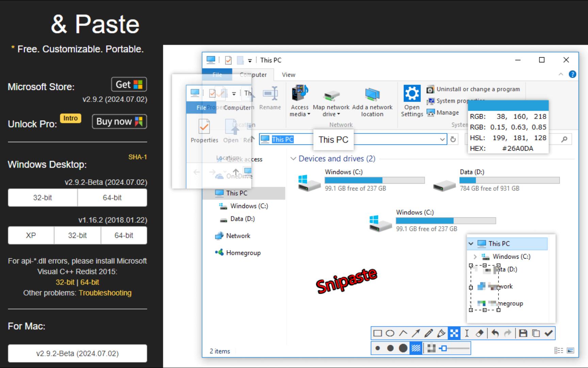Toggle the hatched blur mode button

pos(416,348)
